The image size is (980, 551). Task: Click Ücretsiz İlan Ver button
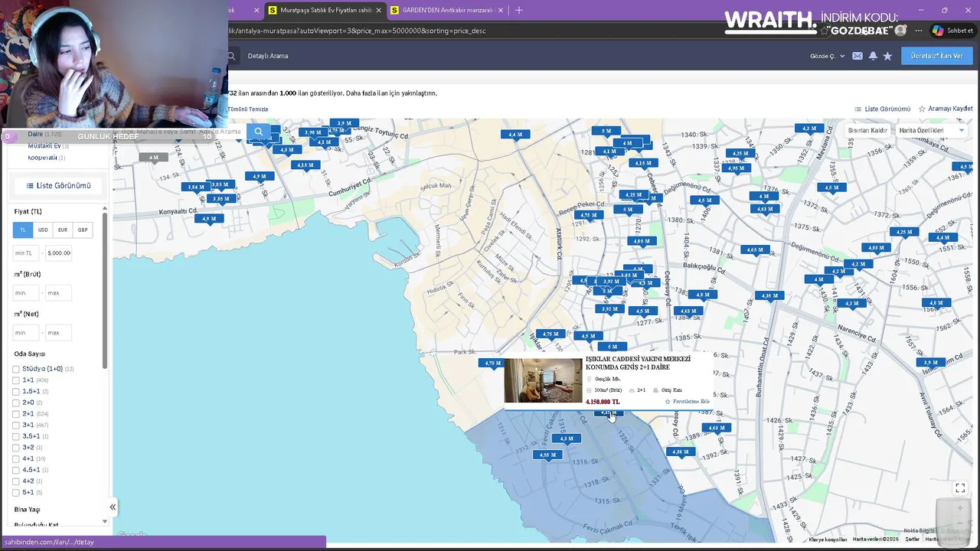point(937,56)
